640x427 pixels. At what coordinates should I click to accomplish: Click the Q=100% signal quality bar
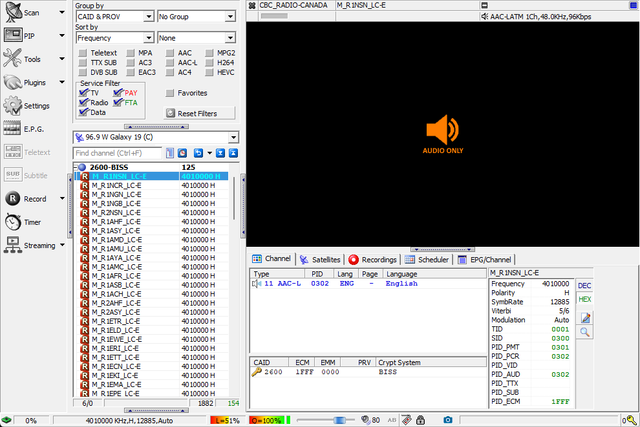tap(267, 420)
